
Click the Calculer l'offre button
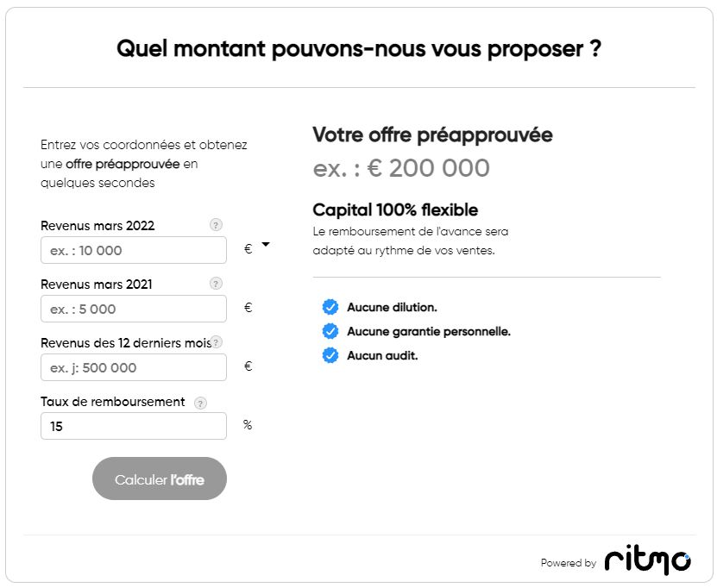click(160, 479)
